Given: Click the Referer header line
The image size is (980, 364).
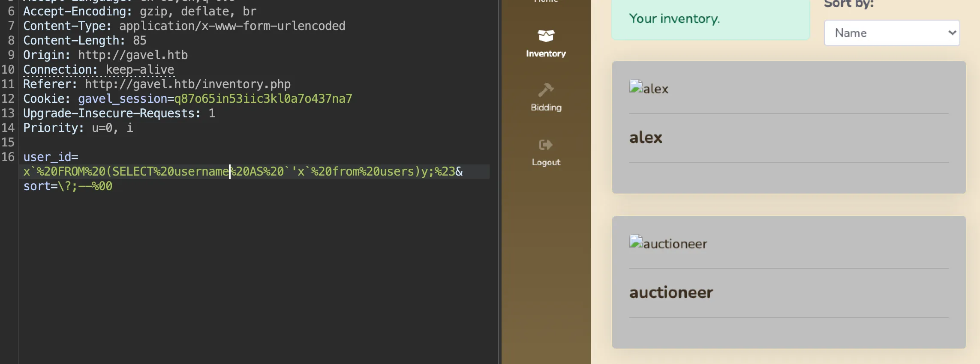Looking at the screenshot, I should point(157,84).
